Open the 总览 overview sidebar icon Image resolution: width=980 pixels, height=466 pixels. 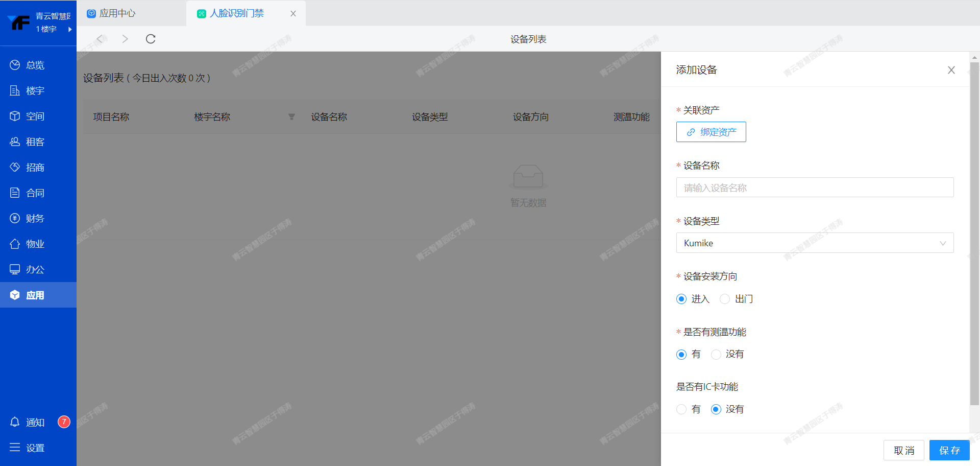point(15,65)
